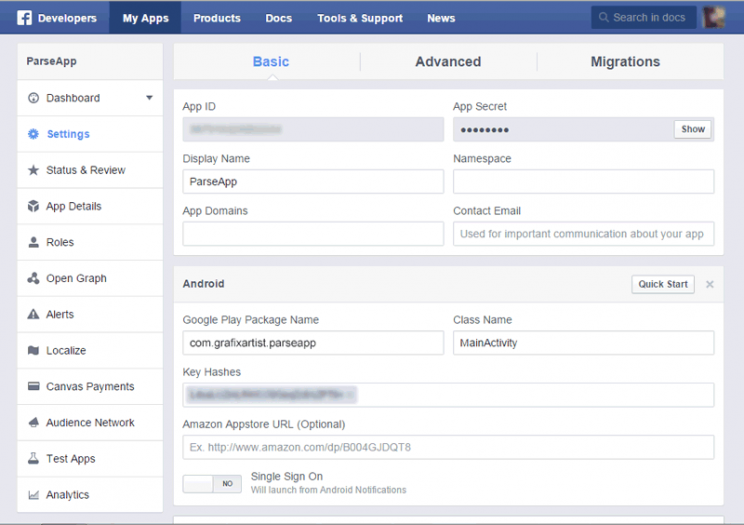Click the Key Hashes field

(448, 395)
